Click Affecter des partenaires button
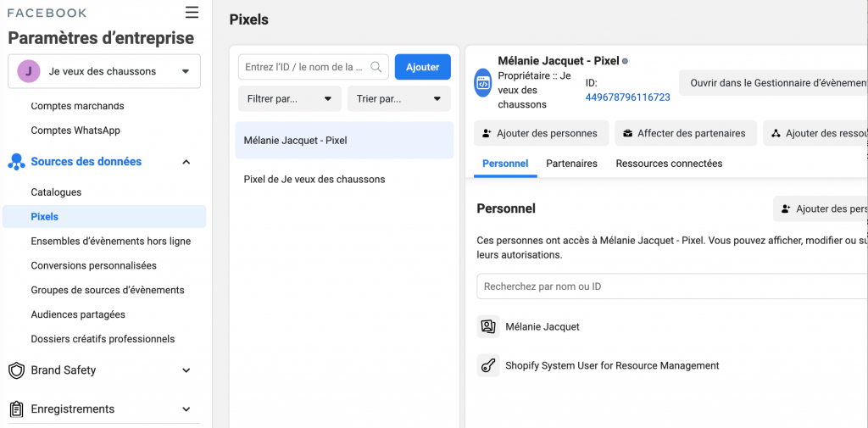This screenshot has height=428, width=868. point(685,133)
